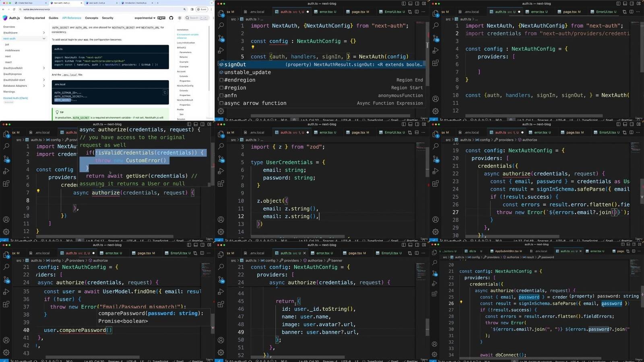This screenshot has width=644, height=362.
Task: Open Changes compare icon in signOut suggestion window
Action: click(410, 12)
